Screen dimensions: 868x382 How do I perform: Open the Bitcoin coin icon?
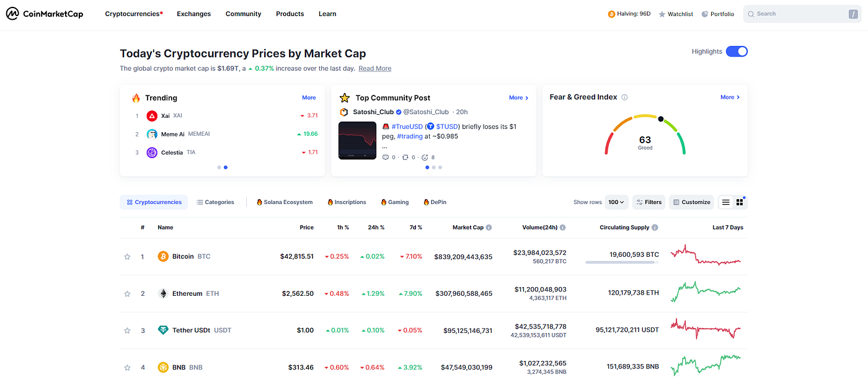tap(163, 256)
